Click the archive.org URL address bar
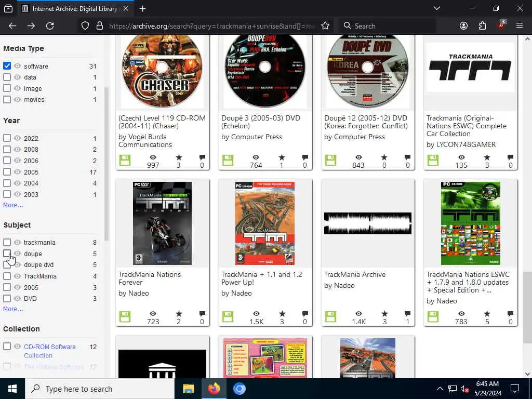 click(x=212, y=26)
